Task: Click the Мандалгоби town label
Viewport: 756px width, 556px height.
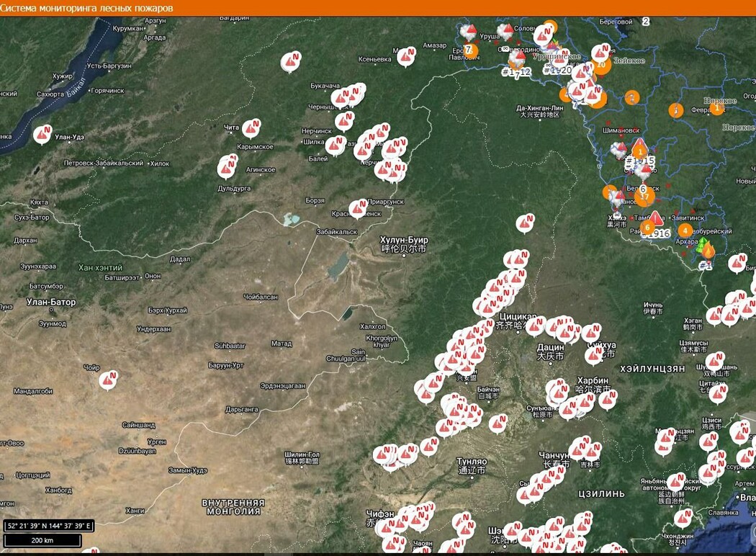Action: (x=33, y=391)
